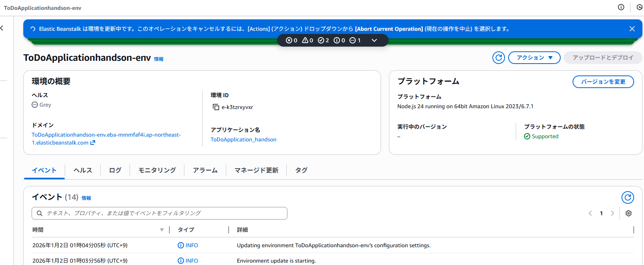Viewport: 644px width, 265px height.
Task: Switch to the マネージド更新 tab
Action: pos(257,170)
